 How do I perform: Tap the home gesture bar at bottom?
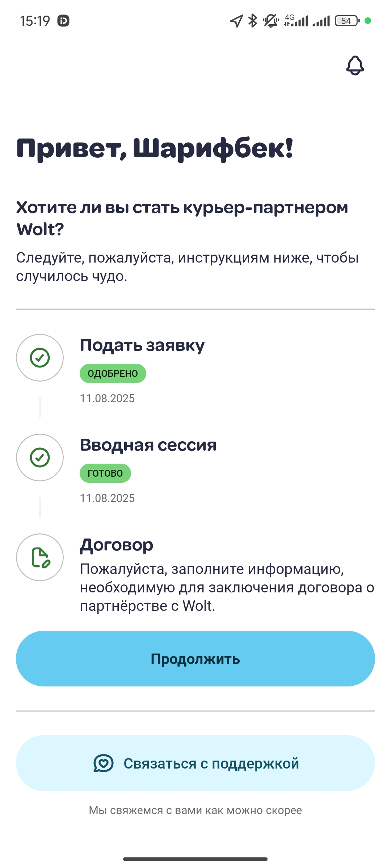pos(195,859)
